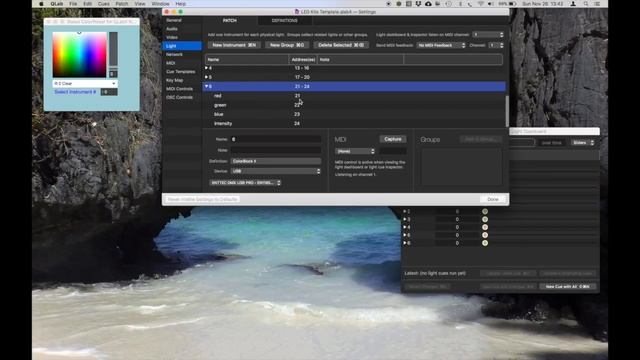Open the Cues menu

[104, 4]
